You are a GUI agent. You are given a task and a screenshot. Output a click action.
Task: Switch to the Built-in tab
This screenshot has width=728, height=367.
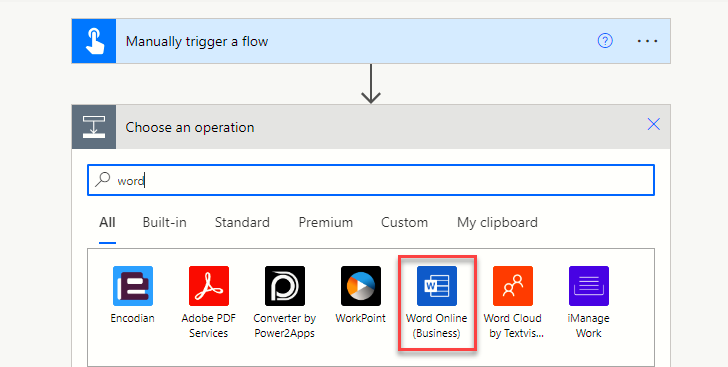point(164,223)
